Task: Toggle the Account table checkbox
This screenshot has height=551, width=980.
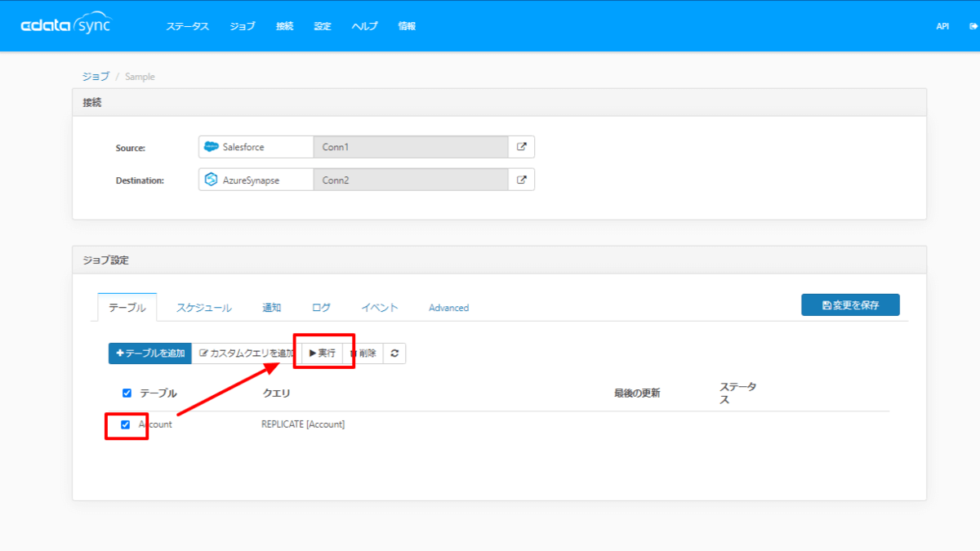Action: [125, 424]
